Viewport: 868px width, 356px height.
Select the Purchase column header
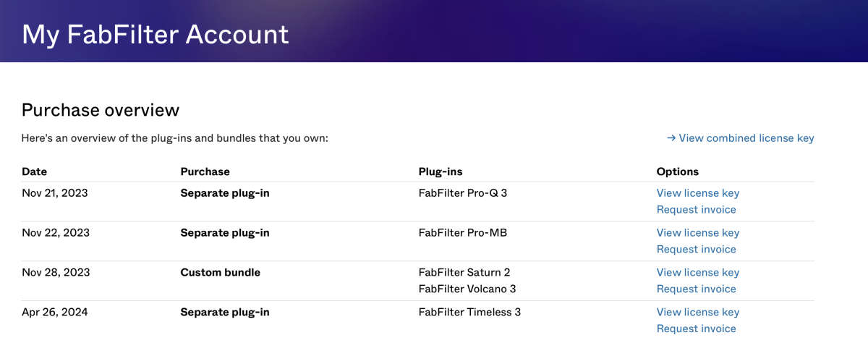(x=205, y=171)
